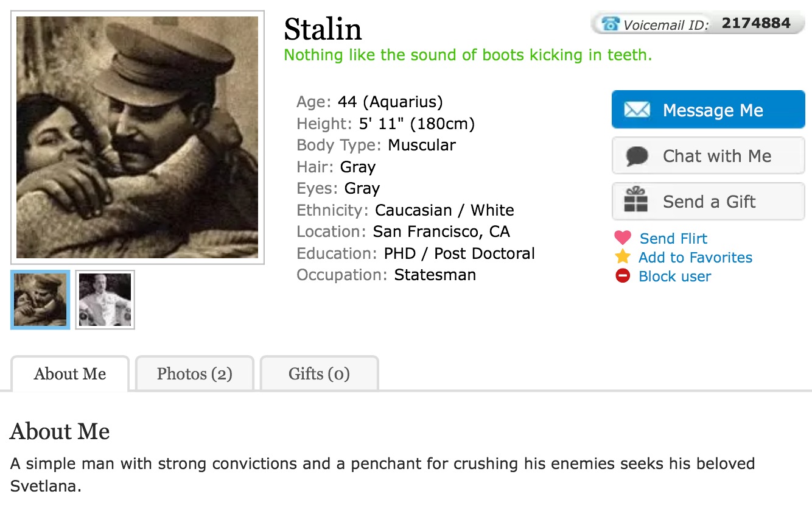Open the Photos (2) tab
The height and width of the screenshot is (508, 812).
point(194,373)
